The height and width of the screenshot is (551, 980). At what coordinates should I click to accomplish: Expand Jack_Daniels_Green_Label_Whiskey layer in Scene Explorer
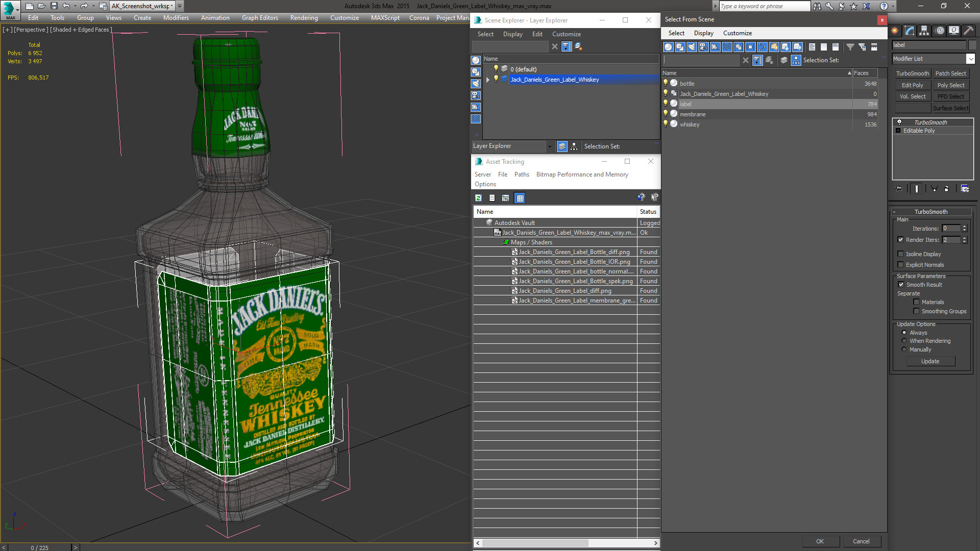[x=488, y=80]
